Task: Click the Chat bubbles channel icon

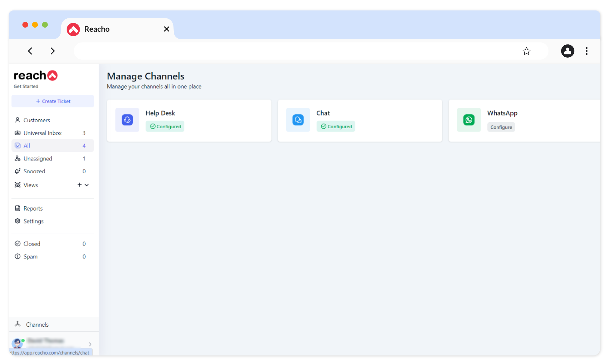Action: [298, 120]
